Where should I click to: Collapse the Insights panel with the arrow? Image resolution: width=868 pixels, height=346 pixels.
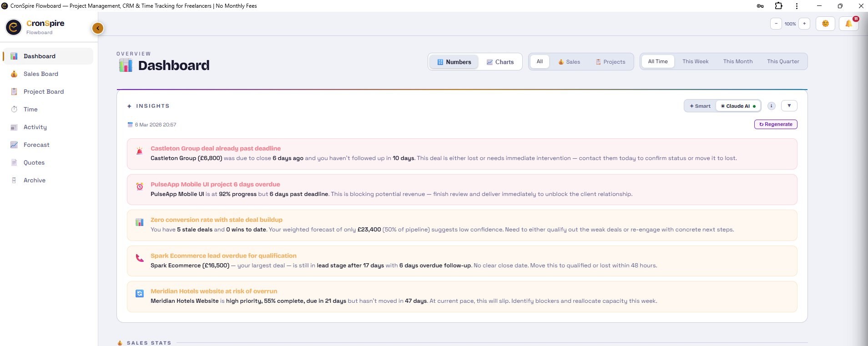789,106
